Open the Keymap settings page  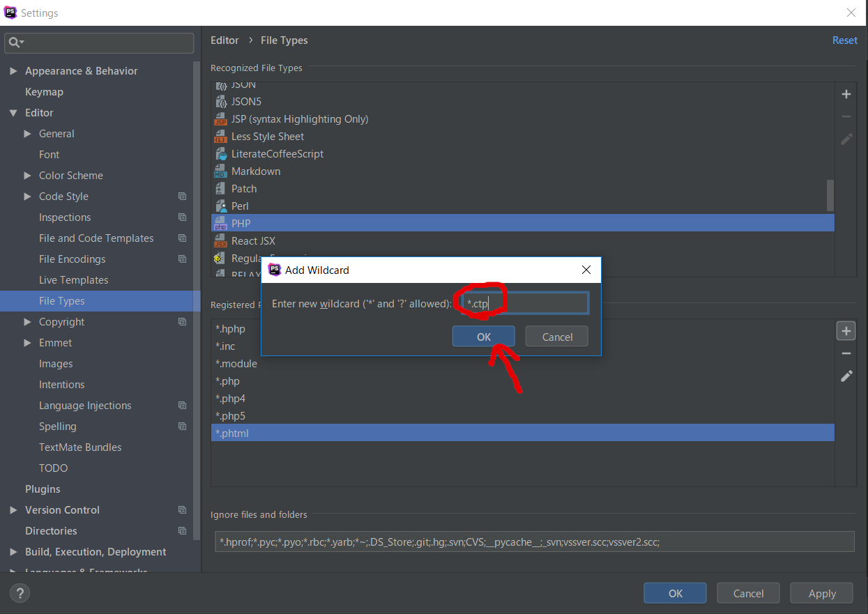point(44,92)
